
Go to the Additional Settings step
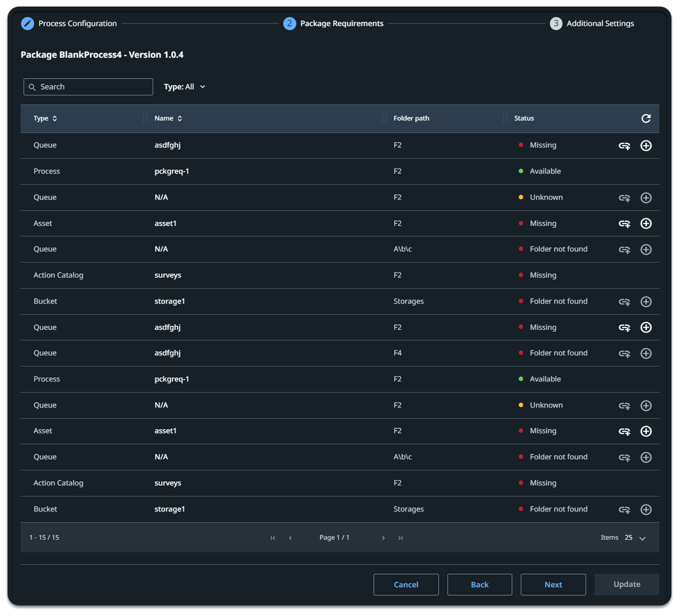tap(592, 23)
